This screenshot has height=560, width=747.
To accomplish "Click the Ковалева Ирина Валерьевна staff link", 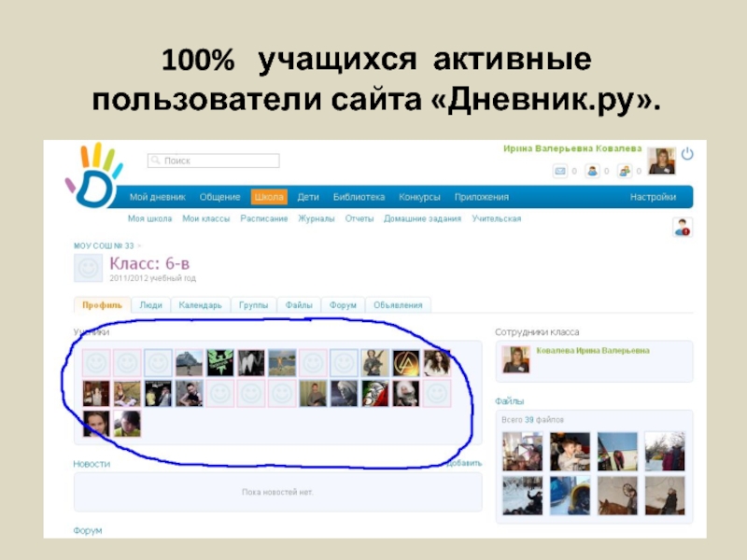I will [592, 351].
